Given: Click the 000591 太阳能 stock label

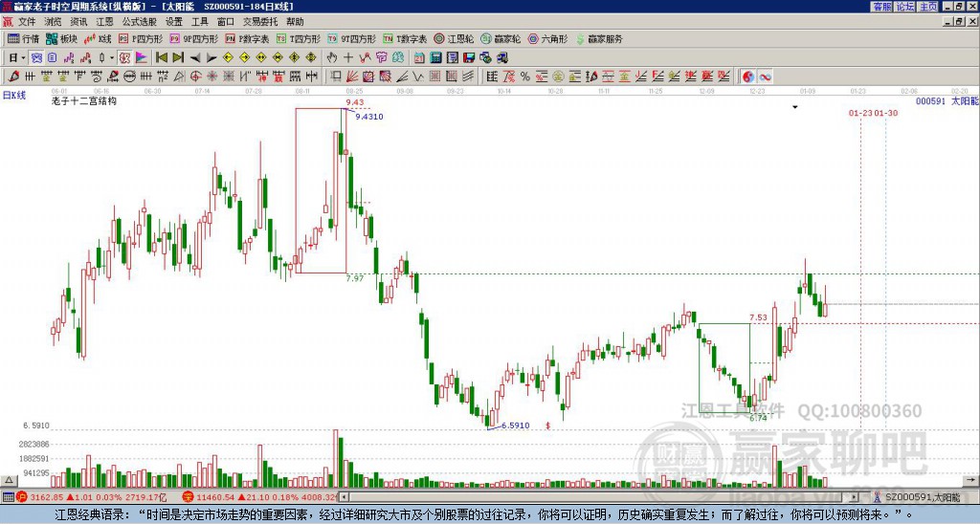Looking at the screenshot, I should 947,100.
